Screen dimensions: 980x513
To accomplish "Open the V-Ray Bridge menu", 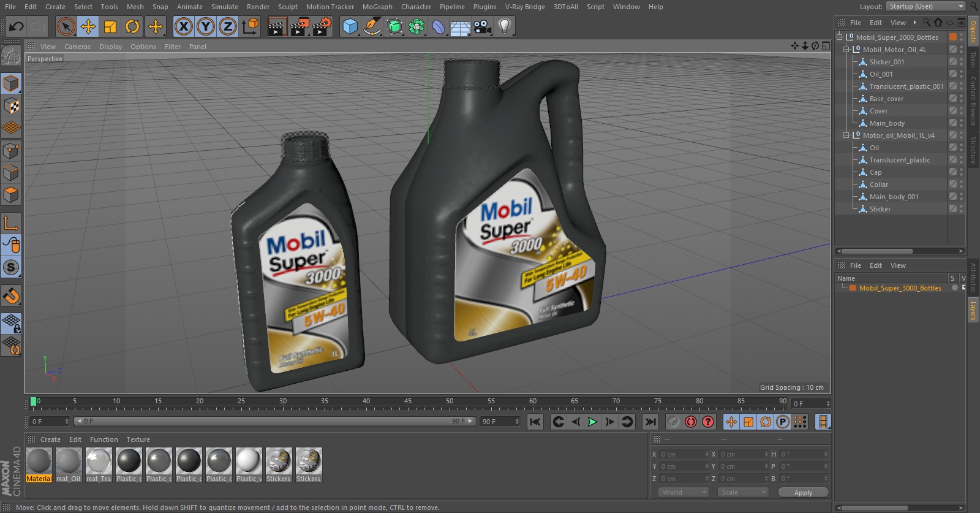I will [525, 7].
